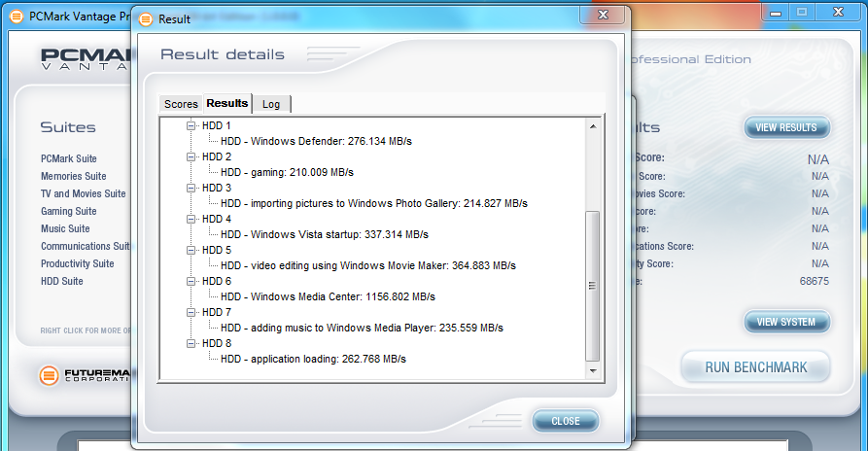Collapse the HDD 7 tree node
The height and width of the screenshot is (451, 868).
[x=191, y=312]
